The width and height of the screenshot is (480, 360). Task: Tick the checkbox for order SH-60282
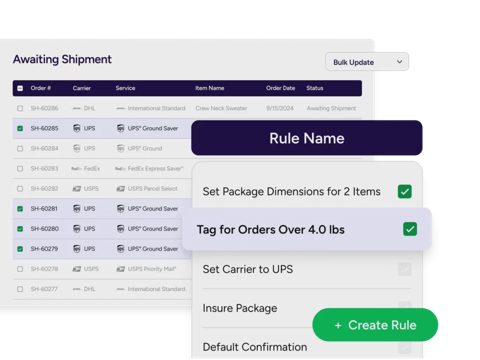click(20, 189)
